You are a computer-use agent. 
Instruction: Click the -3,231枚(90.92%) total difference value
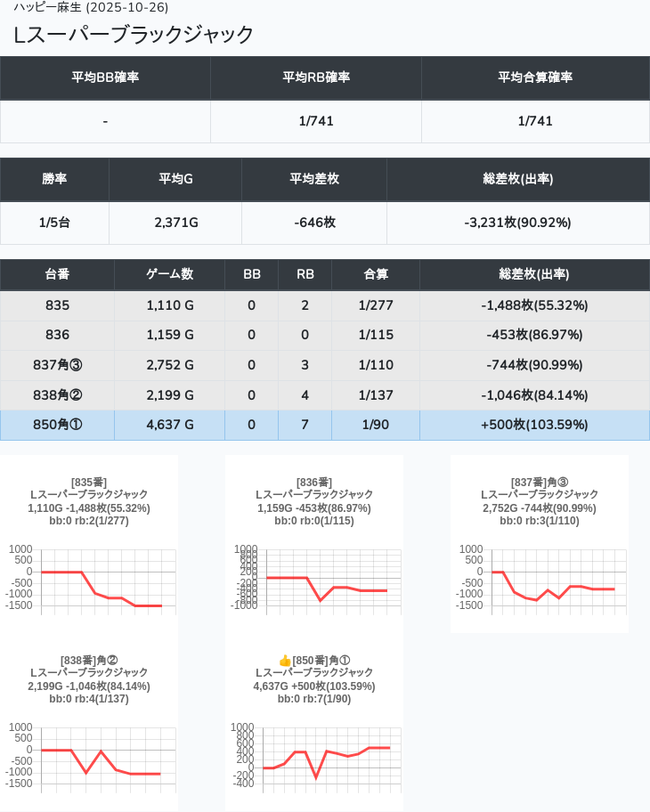coord(517,223)
